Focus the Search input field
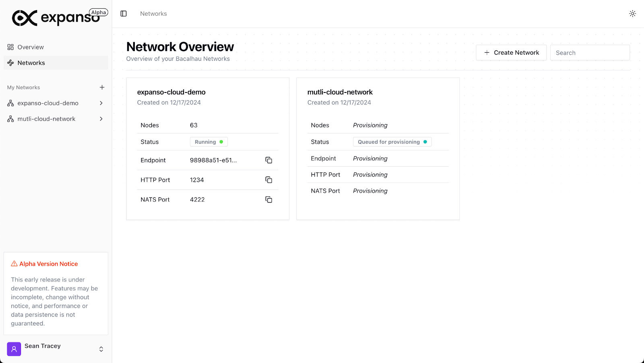The height and width of the screenshot is (363, 644). point(590,53)
